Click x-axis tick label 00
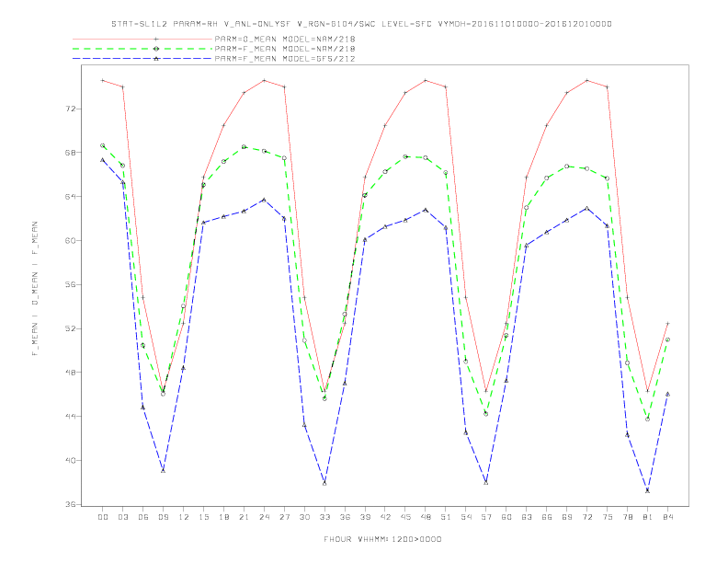This screenshot has width=728, height=563. [103, 517]
